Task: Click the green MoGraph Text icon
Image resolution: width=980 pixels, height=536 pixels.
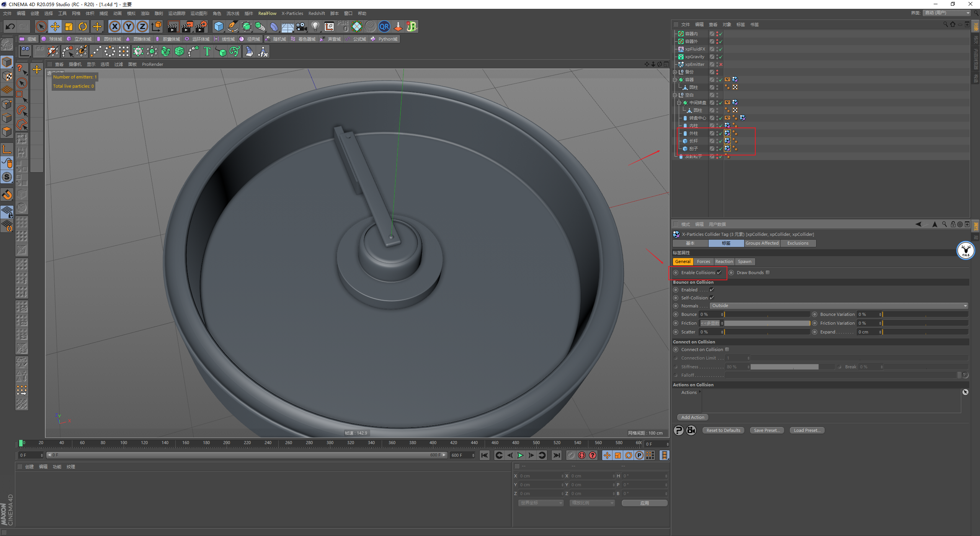Action: (207, 51)
